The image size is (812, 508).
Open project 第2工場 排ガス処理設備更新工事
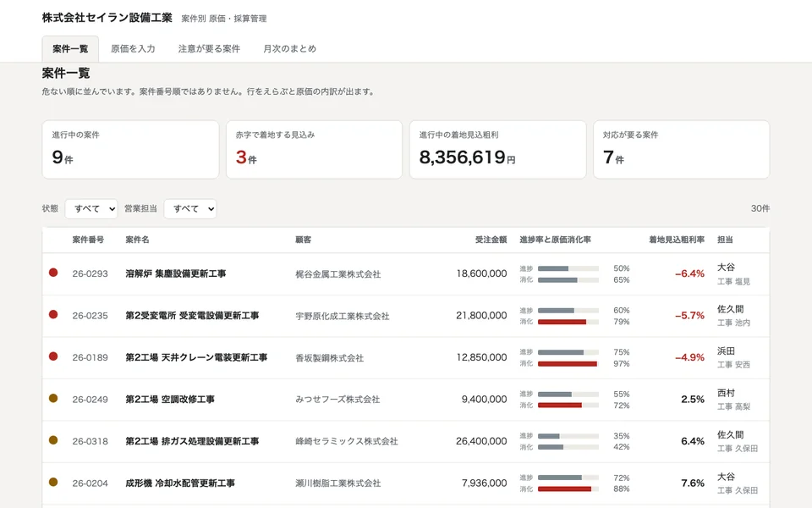coord(192,442)
